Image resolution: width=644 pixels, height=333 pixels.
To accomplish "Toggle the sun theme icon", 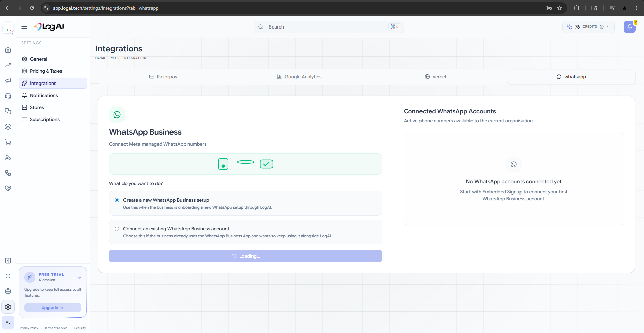I will point(8,276).
